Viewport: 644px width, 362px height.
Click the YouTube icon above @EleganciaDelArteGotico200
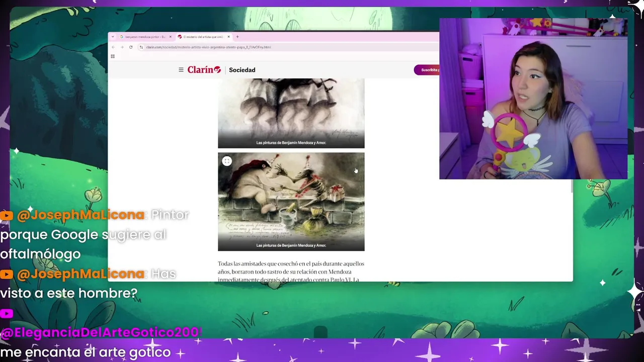coord(7,314)
